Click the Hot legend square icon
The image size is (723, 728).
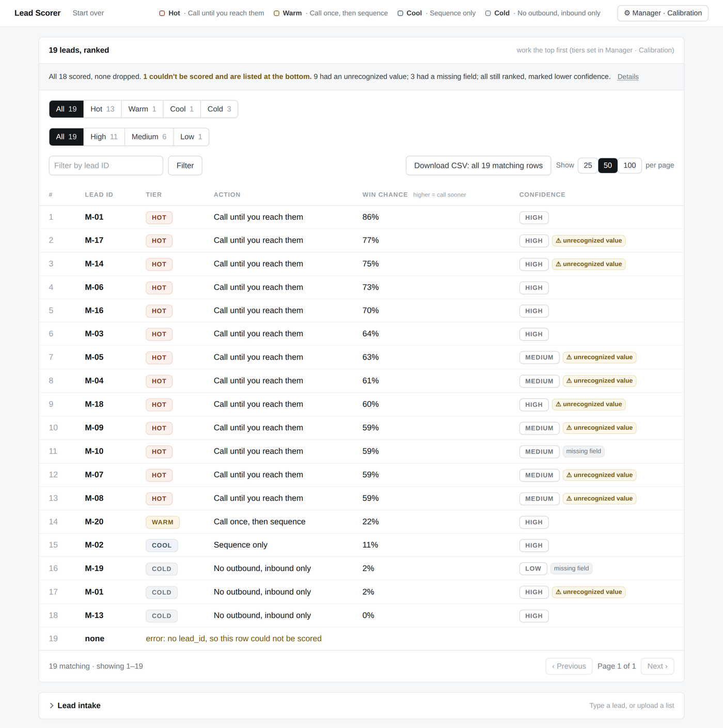click(162, 13)
